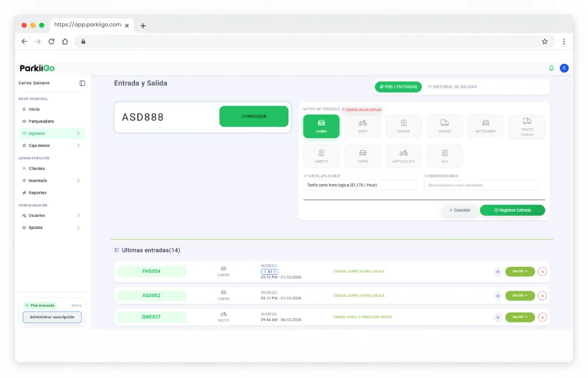Select the Motocarro vehicle type card
588x378 pixels.
tap(486, 126)
